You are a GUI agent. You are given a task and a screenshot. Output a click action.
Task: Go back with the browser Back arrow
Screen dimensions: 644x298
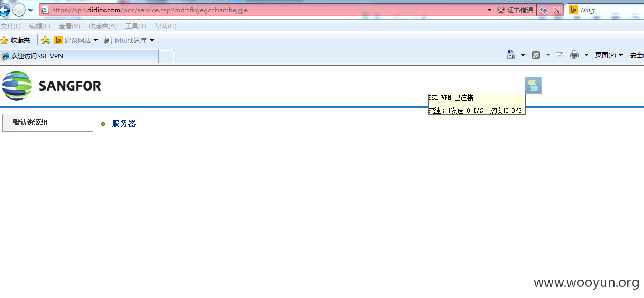[4, 10]
